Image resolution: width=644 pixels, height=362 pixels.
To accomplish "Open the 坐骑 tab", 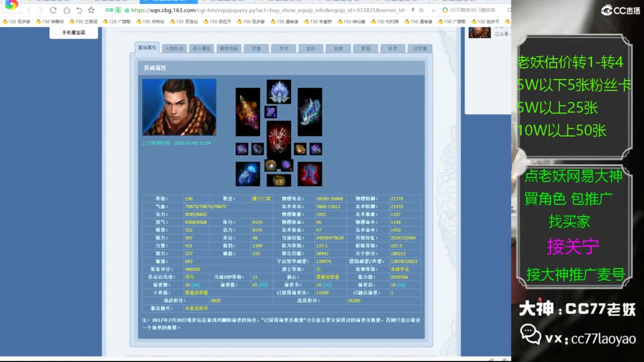I will point(338,49).
